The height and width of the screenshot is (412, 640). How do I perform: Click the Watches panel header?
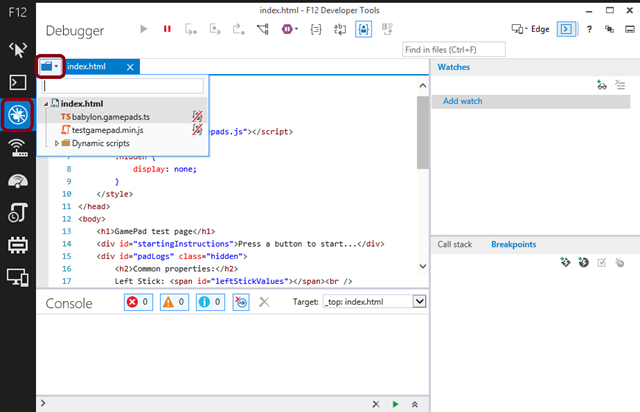click(453, 67)
